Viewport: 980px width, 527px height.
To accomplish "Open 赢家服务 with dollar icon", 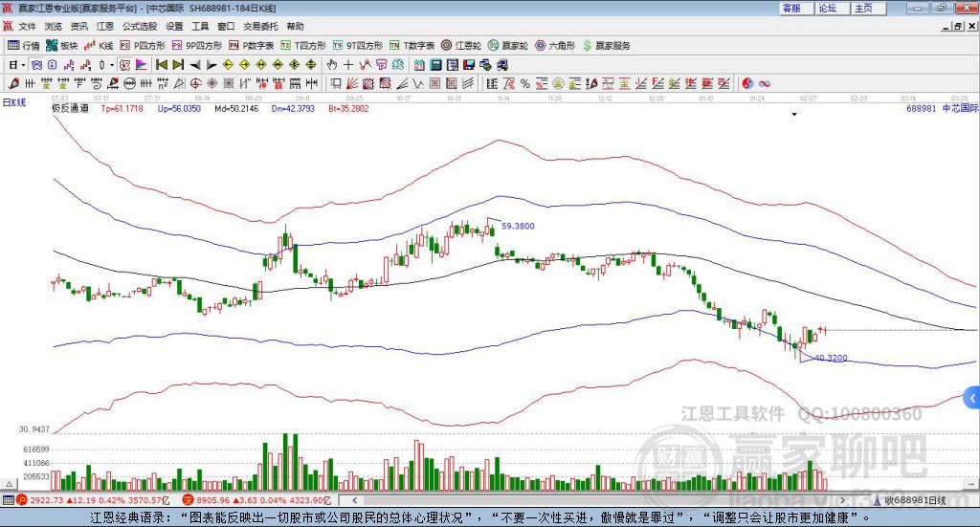I will point(606,46).
